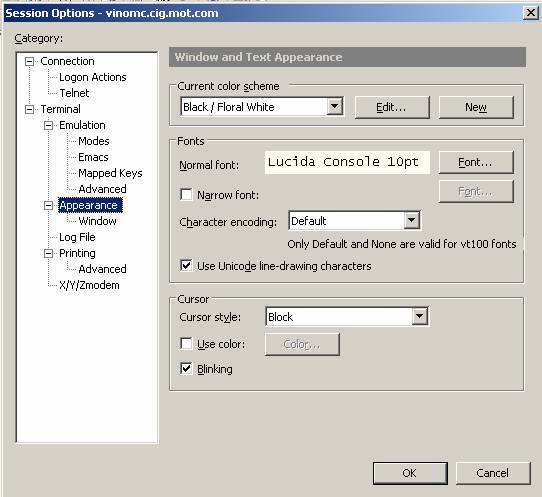Viewport: 542px width, 497px height.
Task: Select Advanced under Printing
Action: click(102, 269)
